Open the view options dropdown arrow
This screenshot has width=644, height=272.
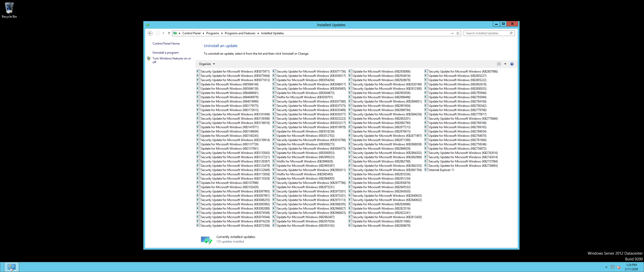click(505, 64)
